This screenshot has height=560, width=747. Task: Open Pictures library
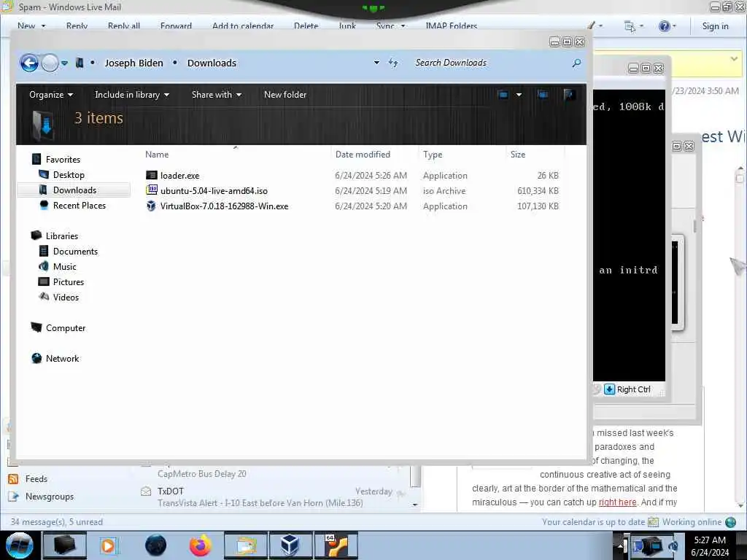point(68,282)
